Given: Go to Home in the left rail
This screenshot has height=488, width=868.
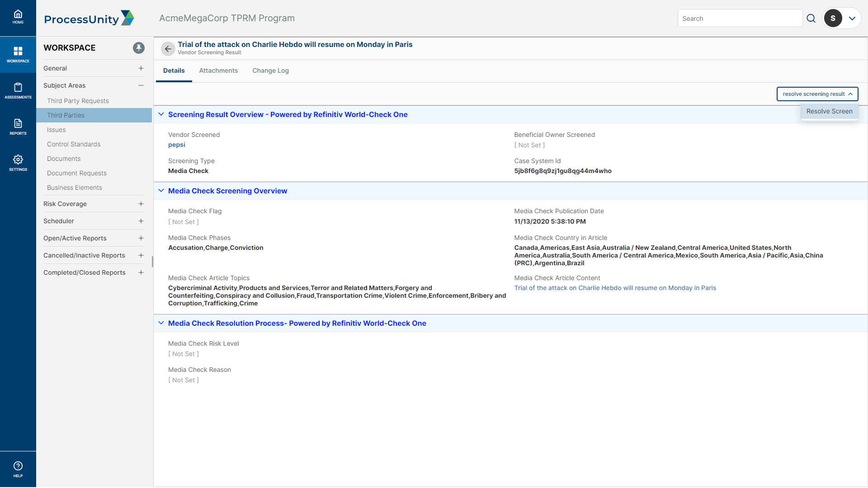Looking at the screenshot, I should click(18, 17).
